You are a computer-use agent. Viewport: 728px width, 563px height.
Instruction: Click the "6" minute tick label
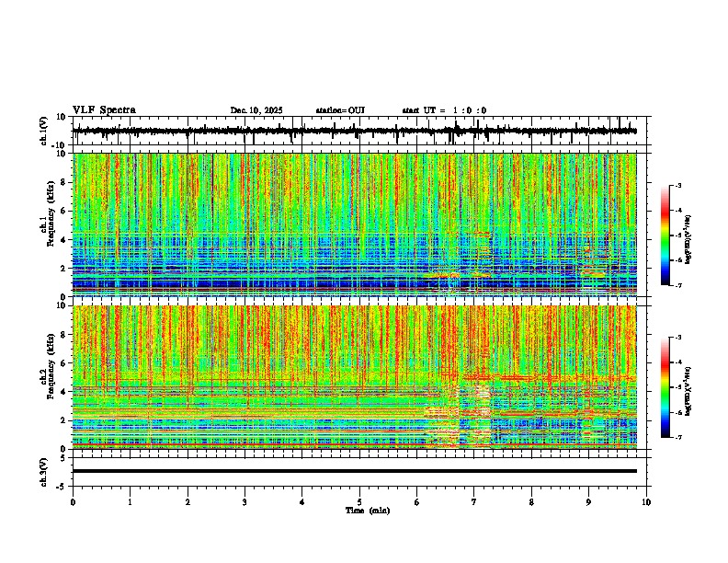click(417, 502)
